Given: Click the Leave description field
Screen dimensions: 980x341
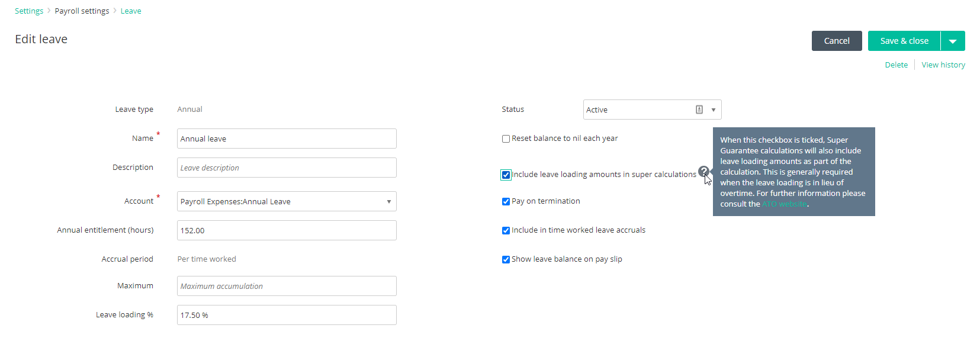Looking at the screenshot, I should 287,168.
